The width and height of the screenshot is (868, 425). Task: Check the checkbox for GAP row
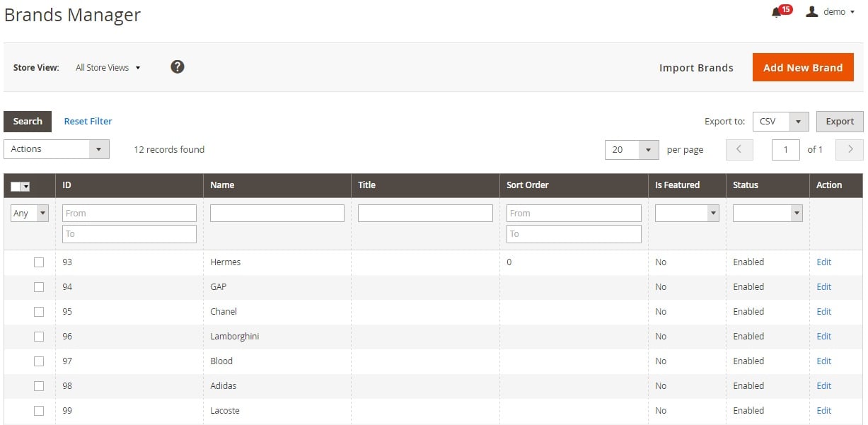[x=39, y=287]
